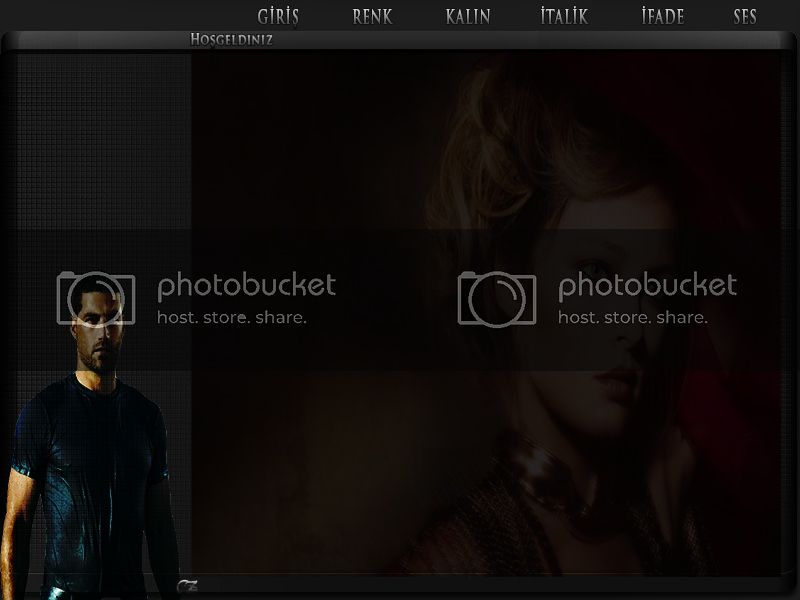Click the left Photobucket camera icon
The height and width of the screenshot is (600, 800).
(x=95, y=298)
